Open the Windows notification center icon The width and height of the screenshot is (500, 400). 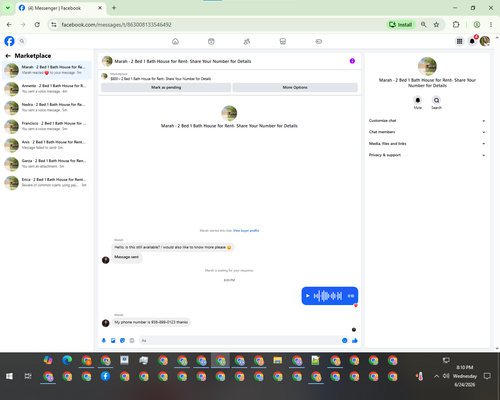coord(487,376)
